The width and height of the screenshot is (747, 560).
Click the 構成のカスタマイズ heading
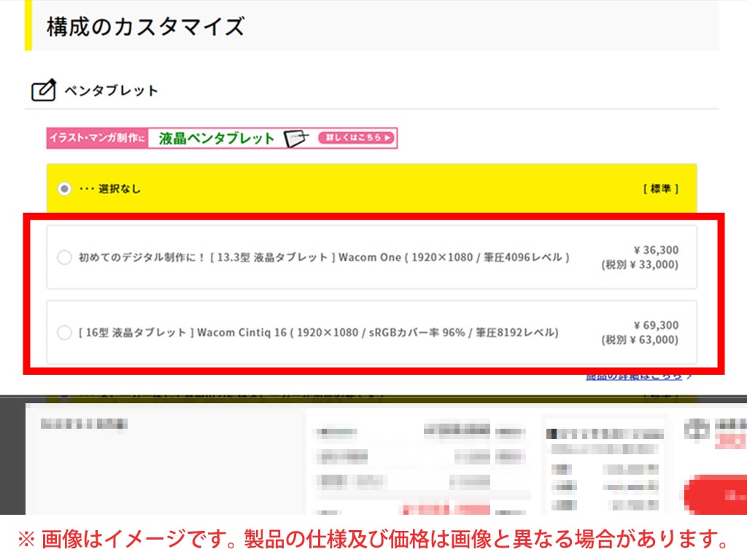[146, 27]
